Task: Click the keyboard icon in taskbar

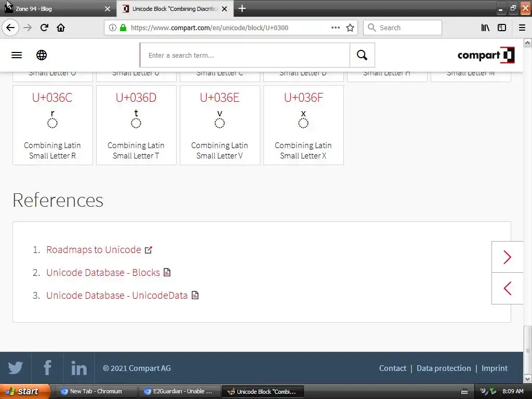Action: coord(464,392)
